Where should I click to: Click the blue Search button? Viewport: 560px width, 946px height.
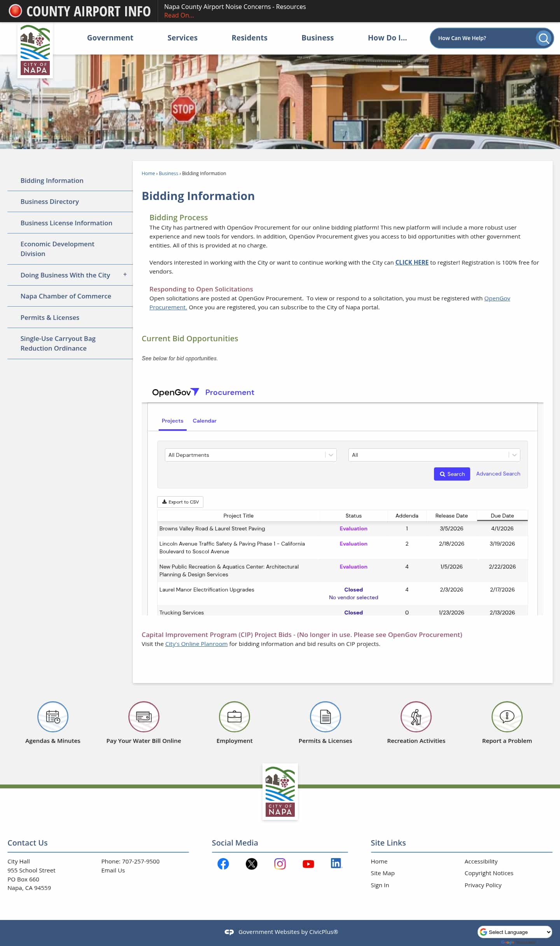452,474
